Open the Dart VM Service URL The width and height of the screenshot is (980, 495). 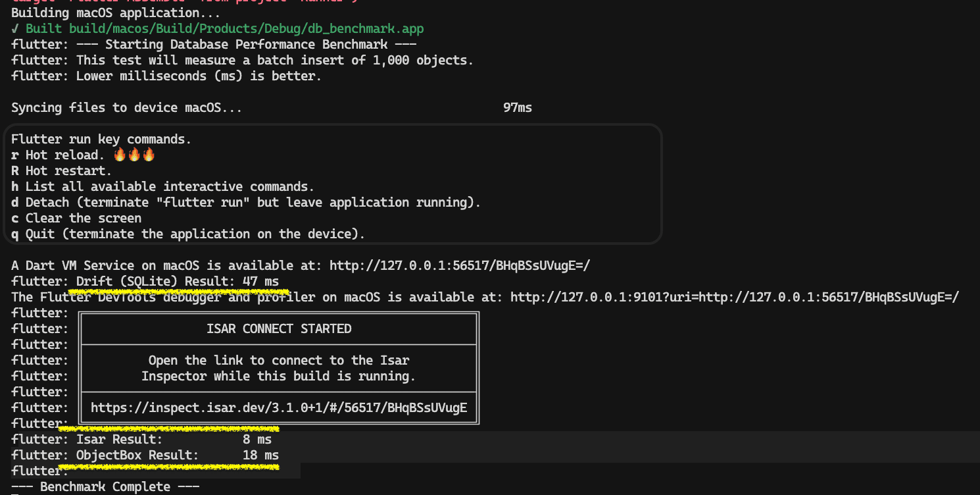click(459, 266)
